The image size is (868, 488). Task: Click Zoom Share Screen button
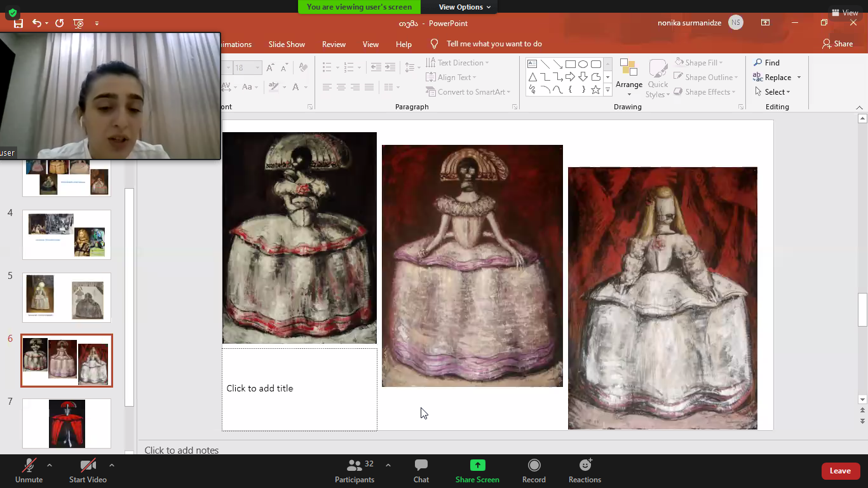tap(477, 471)
